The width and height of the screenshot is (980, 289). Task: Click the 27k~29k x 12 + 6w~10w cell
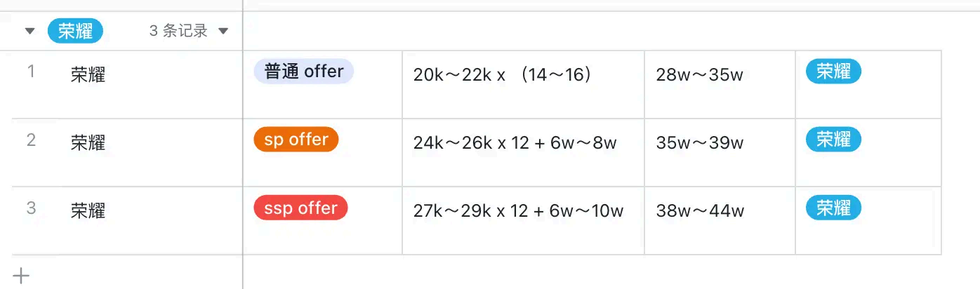point(518,211)
